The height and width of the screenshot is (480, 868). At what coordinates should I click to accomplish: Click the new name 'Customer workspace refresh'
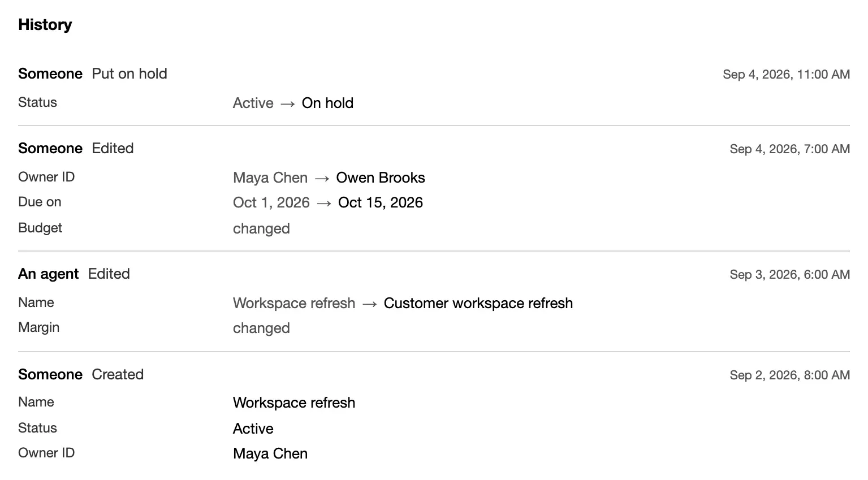coord(478,303)
